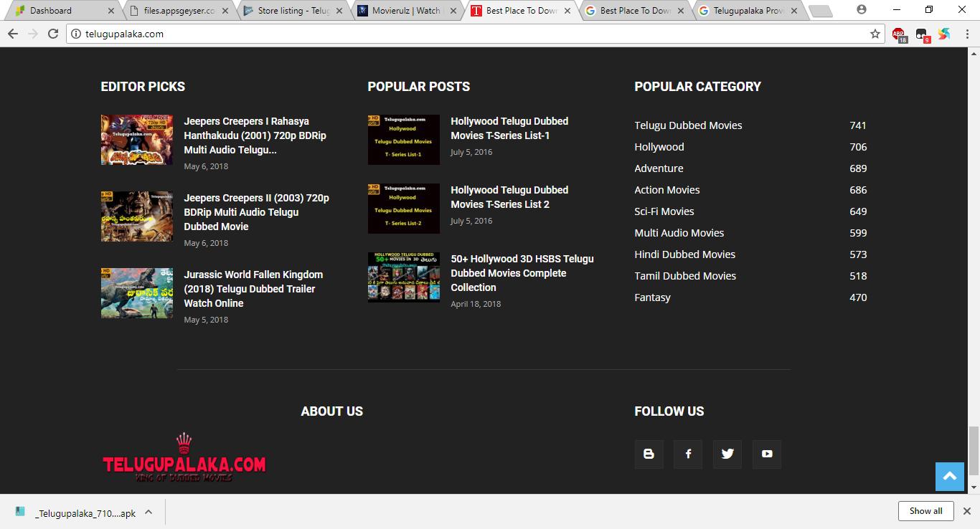Open the Hindi Dubbed Movies category
This screenshot has height=529, width=980.
tap(684, 254)
